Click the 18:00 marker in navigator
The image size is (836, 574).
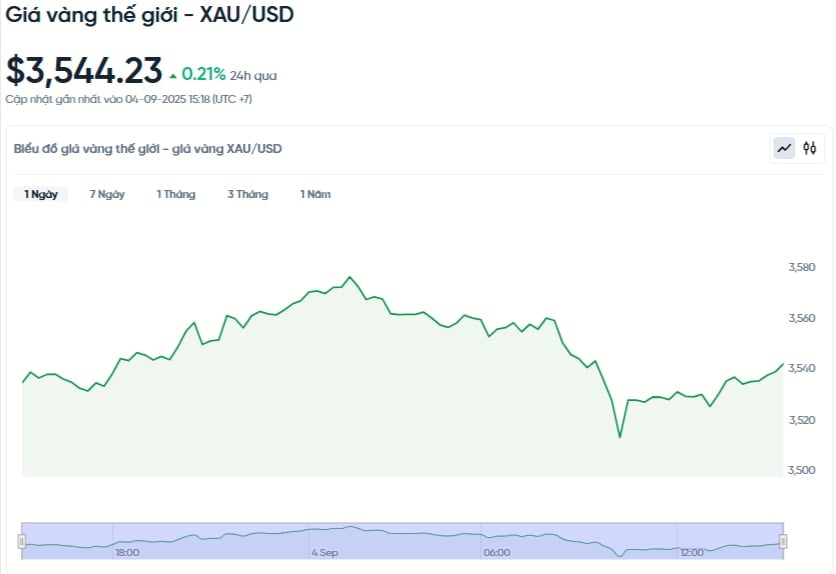pyautogui.click(x=127, y=553)
